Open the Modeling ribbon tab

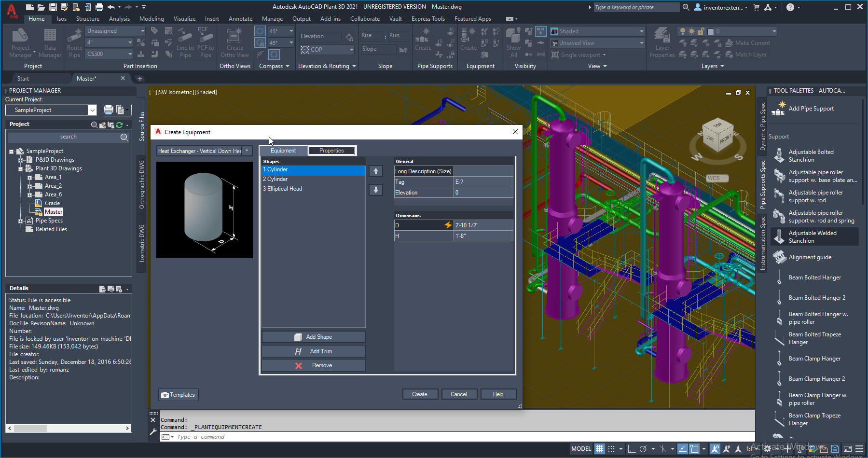point(152,19)
